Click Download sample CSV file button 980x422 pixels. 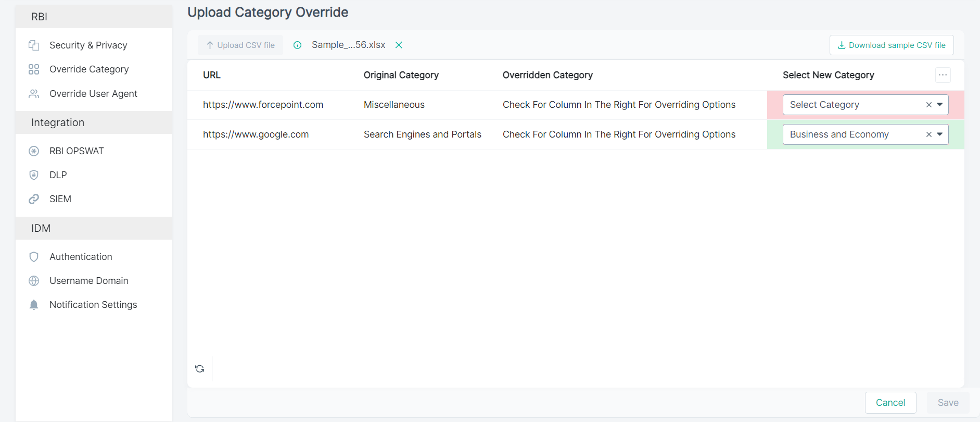pyautogui.click(x=892, y=45)
